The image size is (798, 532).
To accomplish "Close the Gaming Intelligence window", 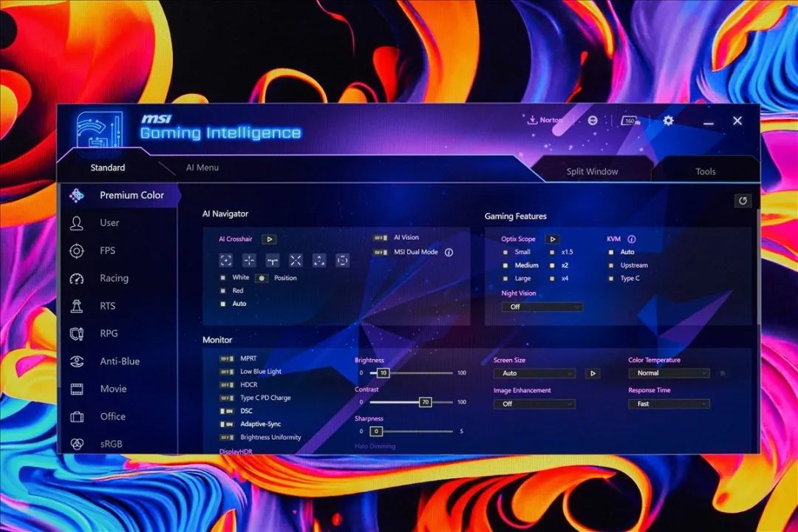I will 737,120.
